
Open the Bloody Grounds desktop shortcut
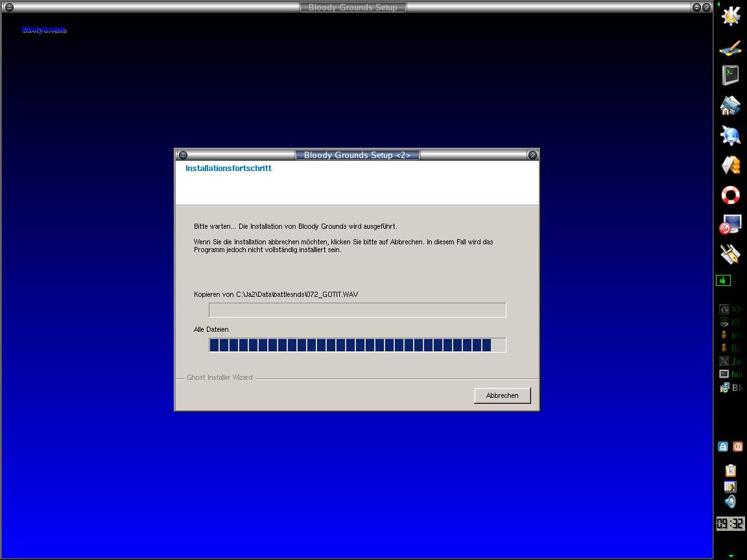(x=43, y=29)
